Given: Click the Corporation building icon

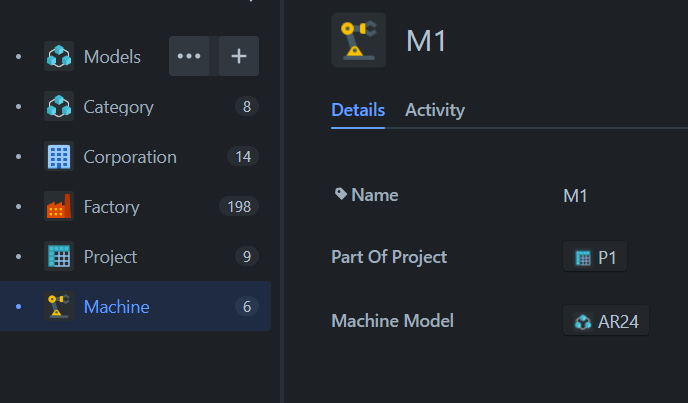Looking at the screenshot, I should pos(59,156).
